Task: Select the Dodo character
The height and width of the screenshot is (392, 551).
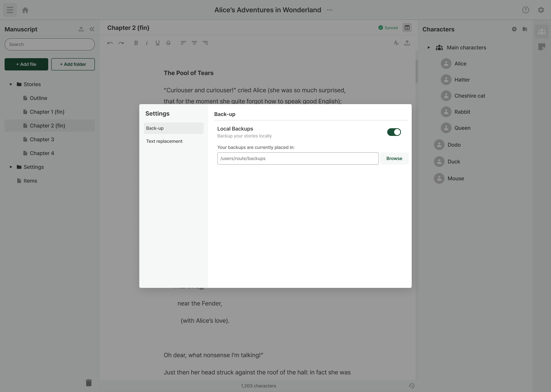Action: (x=447, y=145)
